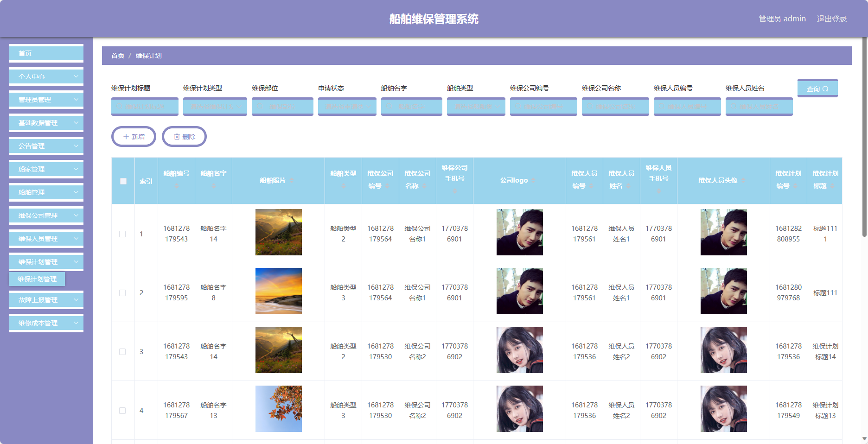Check the checkbox for row index 1
This screenshot has height=444, width=868.
(122, 234)
